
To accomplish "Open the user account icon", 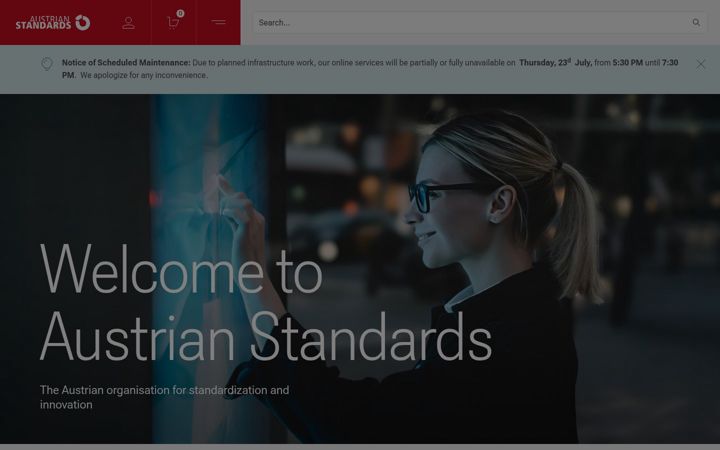I will pyautogui.click(x=129, y=22).
